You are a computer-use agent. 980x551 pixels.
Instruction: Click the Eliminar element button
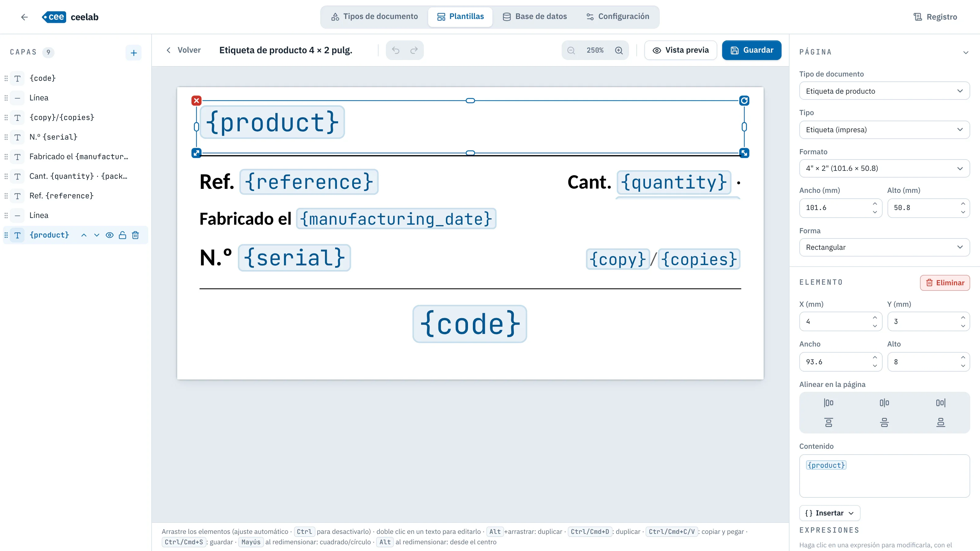944,283
